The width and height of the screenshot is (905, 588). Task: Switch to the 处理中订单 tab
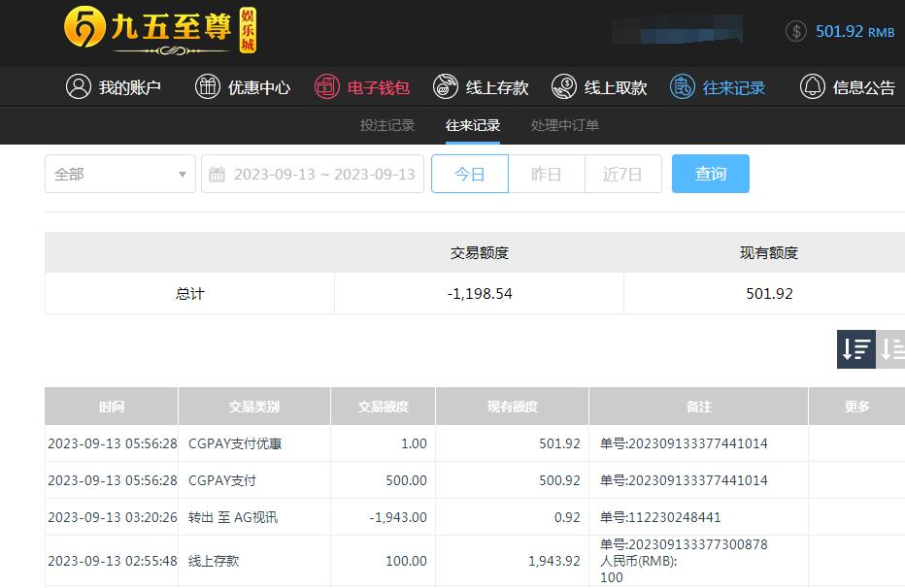click(565, 125)
